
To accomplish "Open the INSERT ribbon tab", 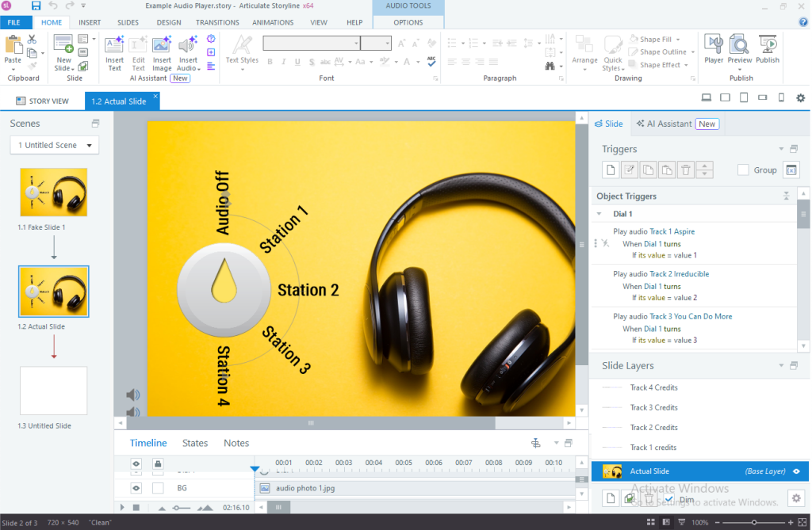I will point(90,22).
